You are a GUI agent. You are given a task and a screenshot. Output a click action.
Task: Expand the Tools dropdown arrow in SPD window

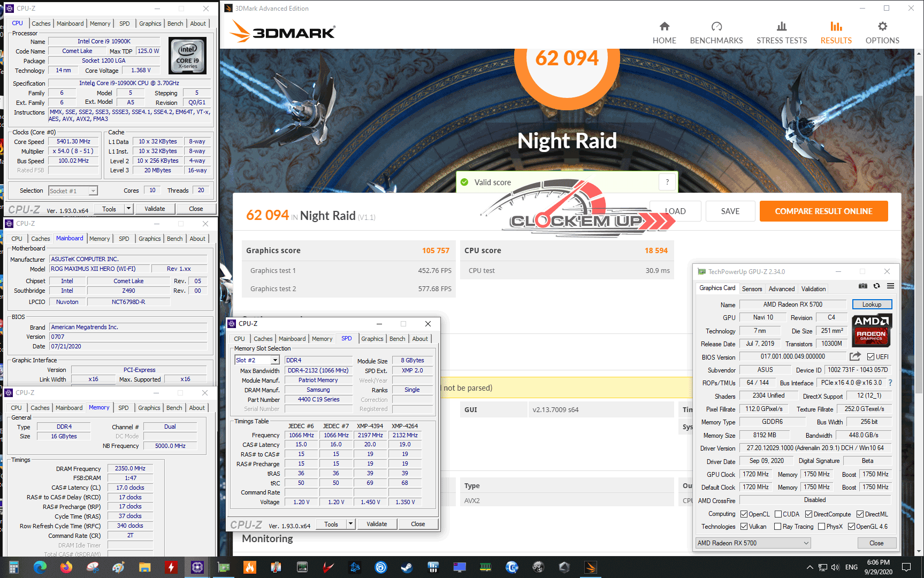350,524
